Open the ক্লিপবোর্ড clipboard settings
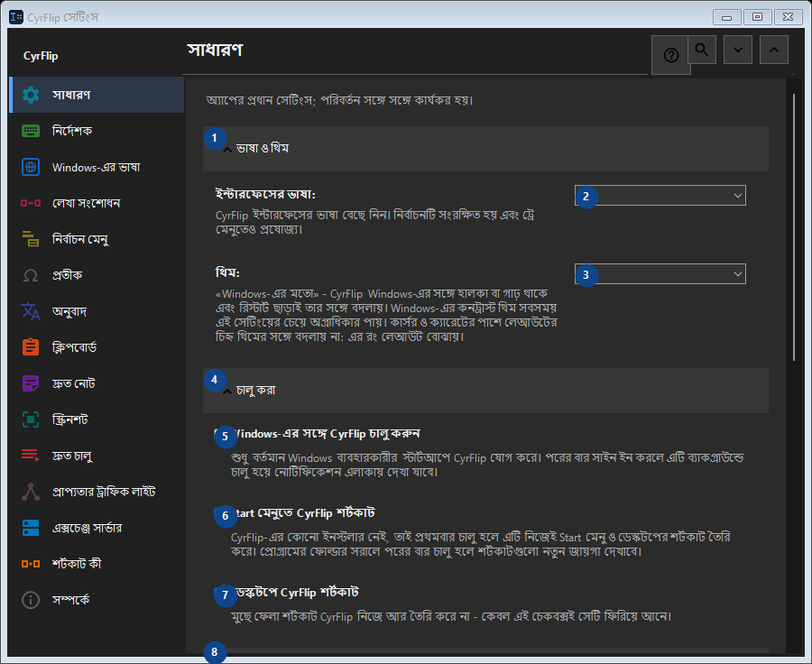 click(97, 347)
